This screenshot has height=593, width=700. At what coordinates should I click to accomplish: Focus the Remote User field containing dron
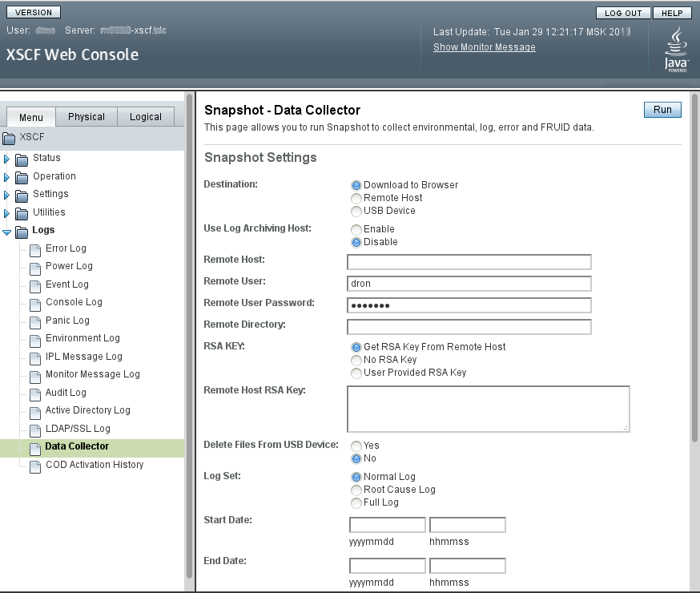(469, 284)
